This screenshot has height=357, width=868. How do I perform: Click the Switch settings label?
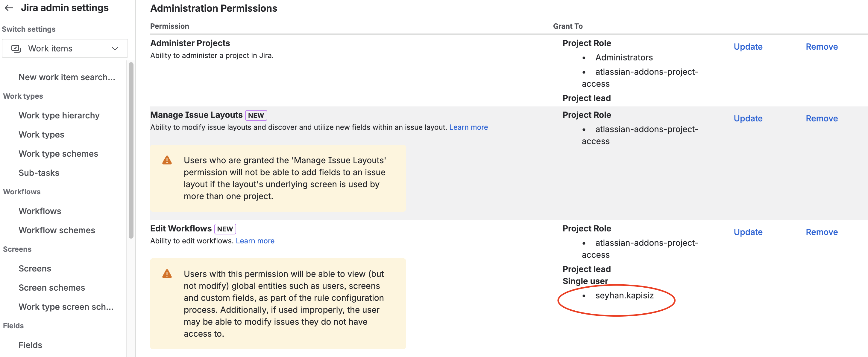coord(29,29)
